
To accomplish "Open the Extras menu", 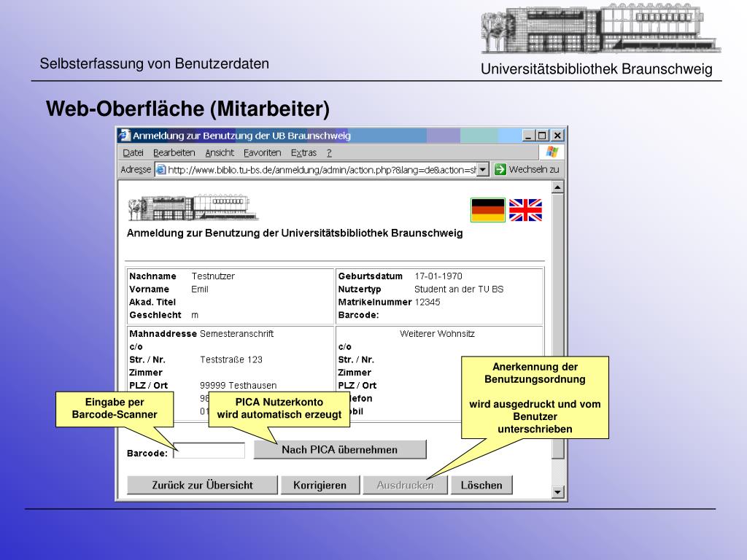I will click(303, 152).
